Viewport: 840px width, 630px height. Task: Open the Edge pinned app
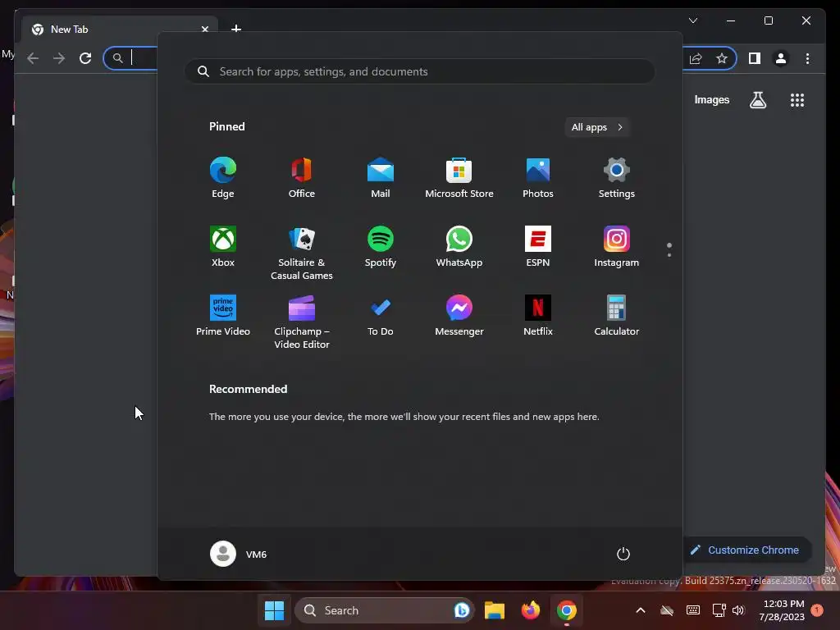tap(223, 177)
